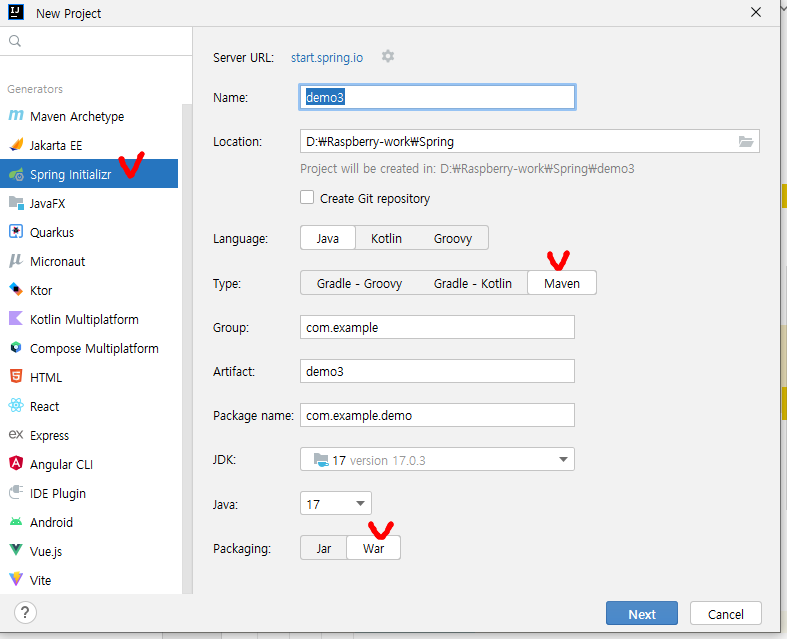Screen dimensions: 787x639
Task: Click the IntelliJ IDEA logo icon
Action: click(x=16, y=12)
